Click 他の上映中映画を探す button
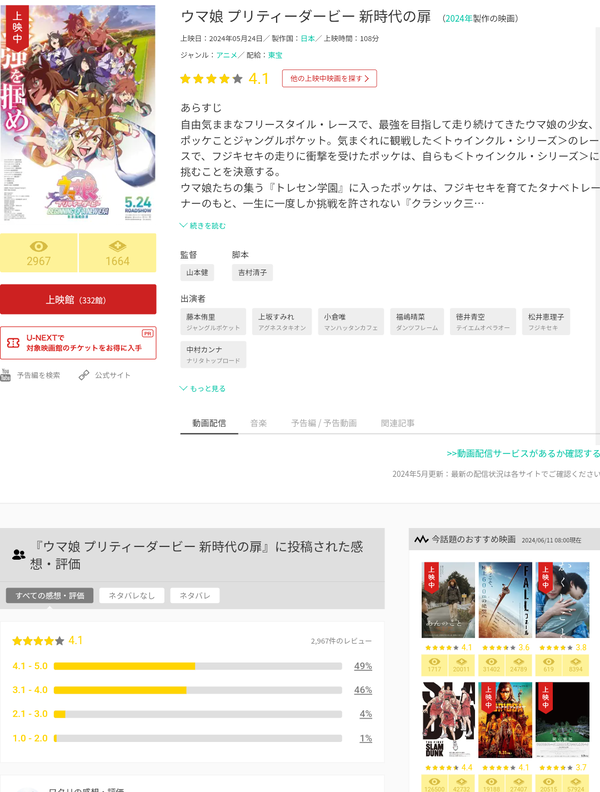 tap(329, 78)
